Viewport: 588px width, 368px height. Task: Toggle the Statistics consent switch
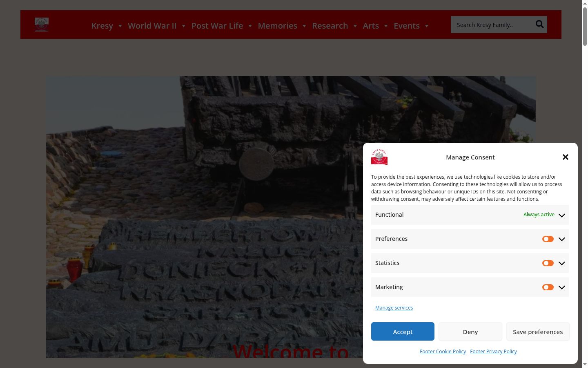pos(548,263)
